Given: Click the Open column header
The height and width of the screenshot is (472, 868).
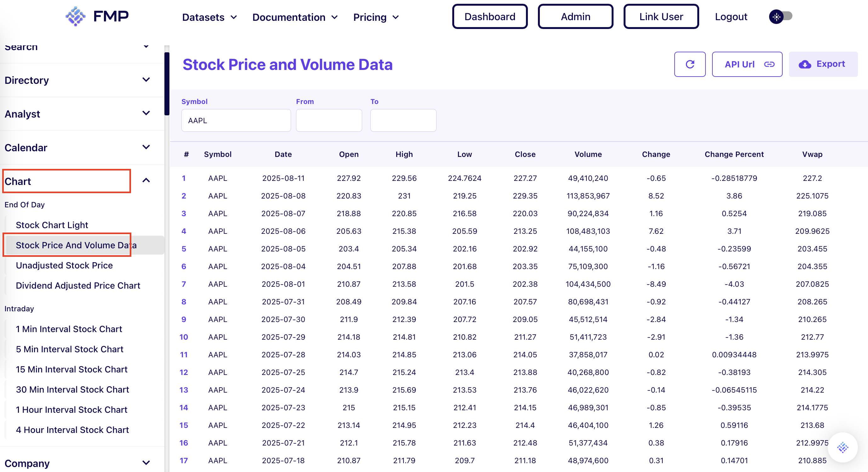Looking at the screenshot, I should (348, 154).
